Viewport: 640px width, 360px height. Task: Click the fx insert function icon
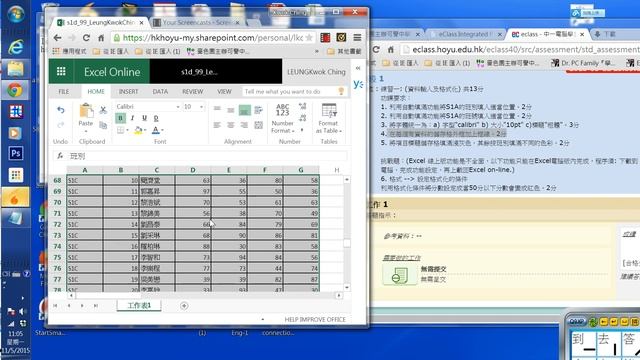[x=60, y=156]
